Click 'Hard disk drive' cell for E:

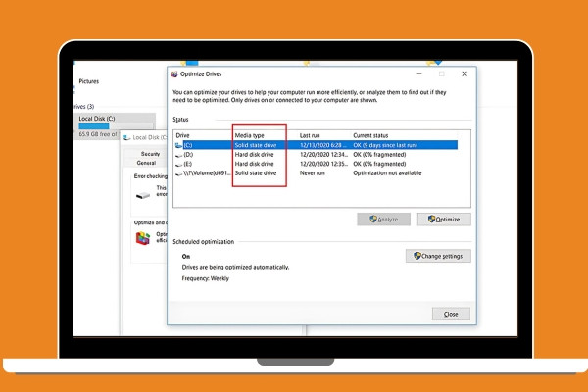[254, 164]
